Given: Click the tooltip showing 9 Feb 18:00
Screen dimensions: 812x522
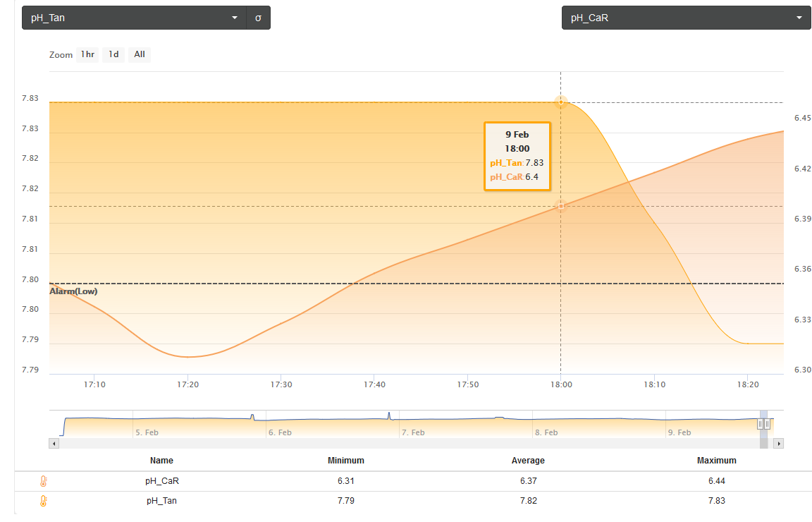Looking at the screenshot, I should click(x=517, y=157).
